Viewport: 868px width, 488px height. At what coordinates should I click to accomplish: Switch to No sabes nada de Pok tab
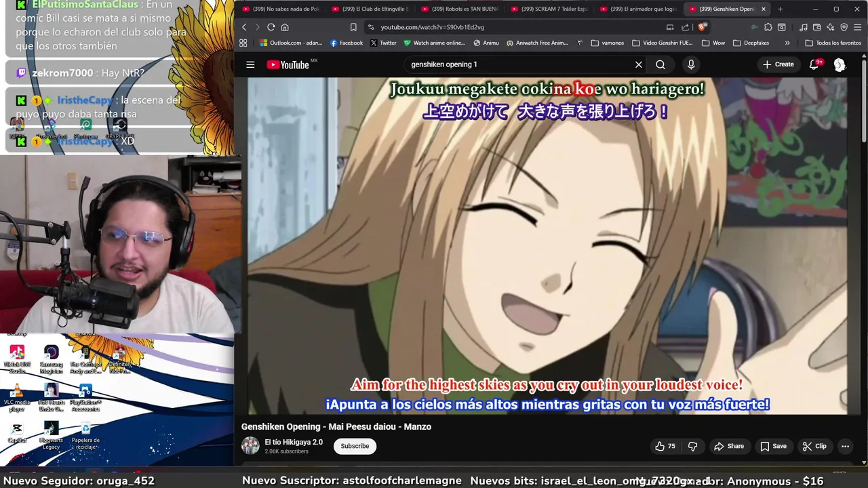281,9
